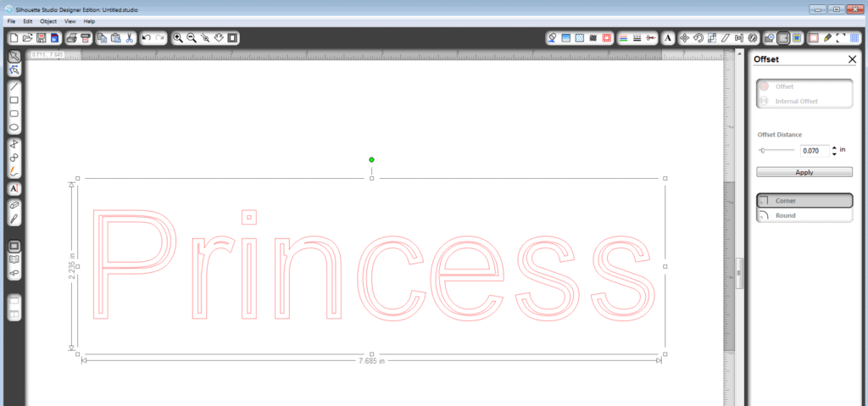Choose the Internal Offset option

(804, 101)
